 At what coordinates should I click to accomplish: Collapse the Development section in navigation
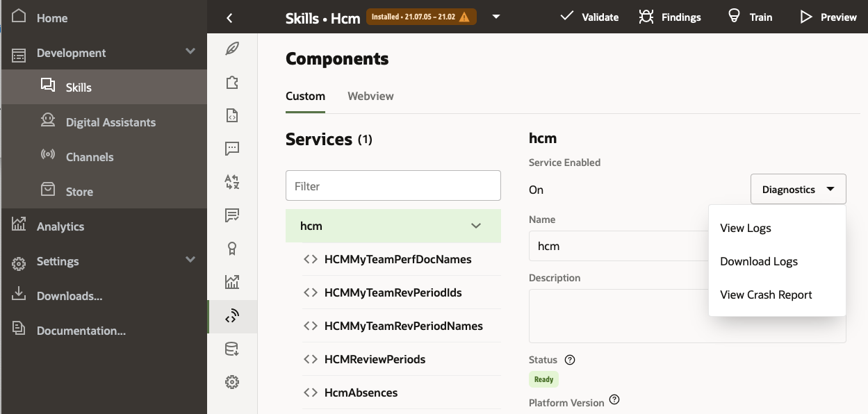tap(190, 52)
